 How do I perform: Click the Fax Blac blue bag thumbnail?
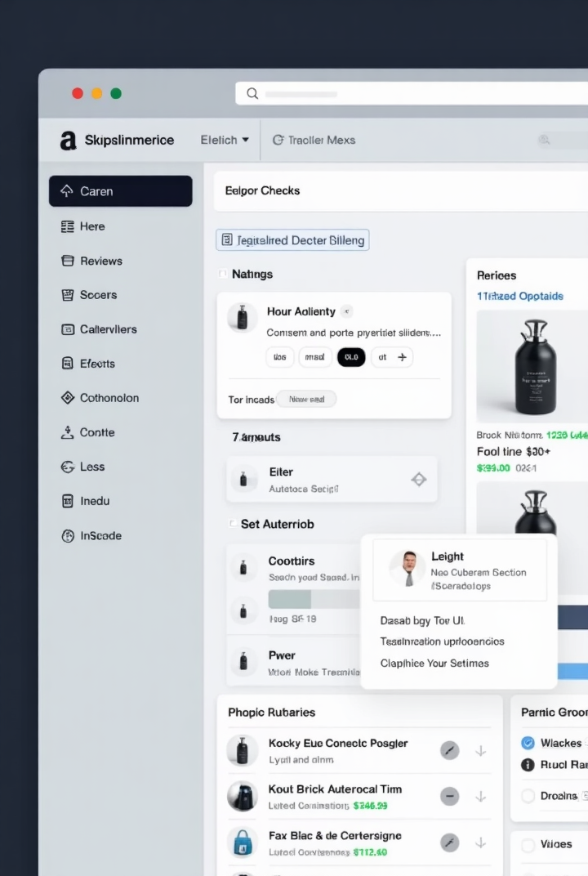tap(243, 842)
